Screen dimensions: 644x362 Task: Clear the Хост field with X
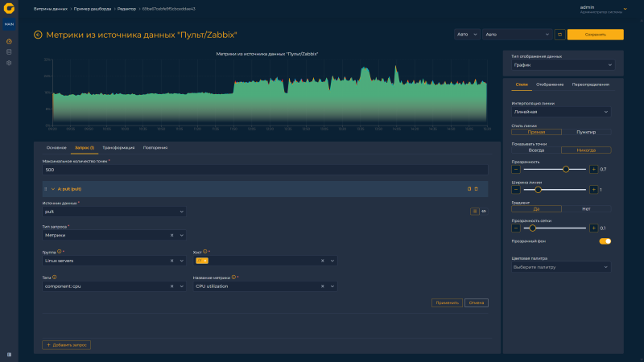[x=323, y=261]
